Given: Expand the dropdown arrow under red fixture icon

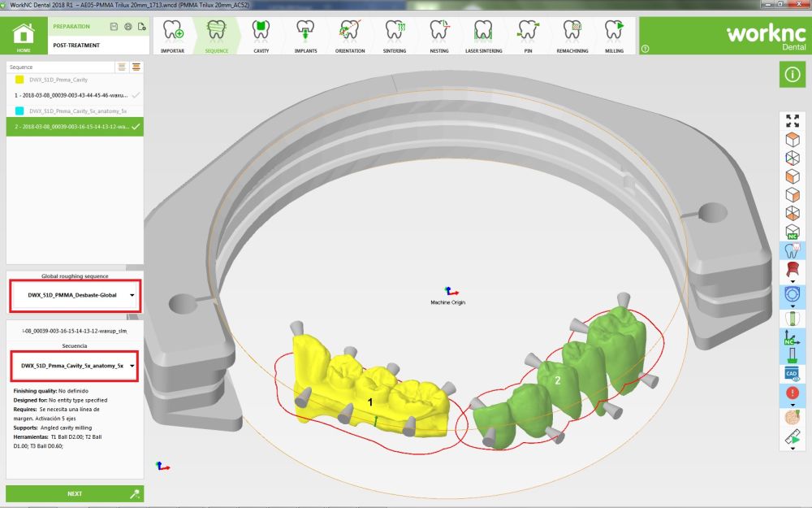Looking at the screenshot, I should [793, 281].
